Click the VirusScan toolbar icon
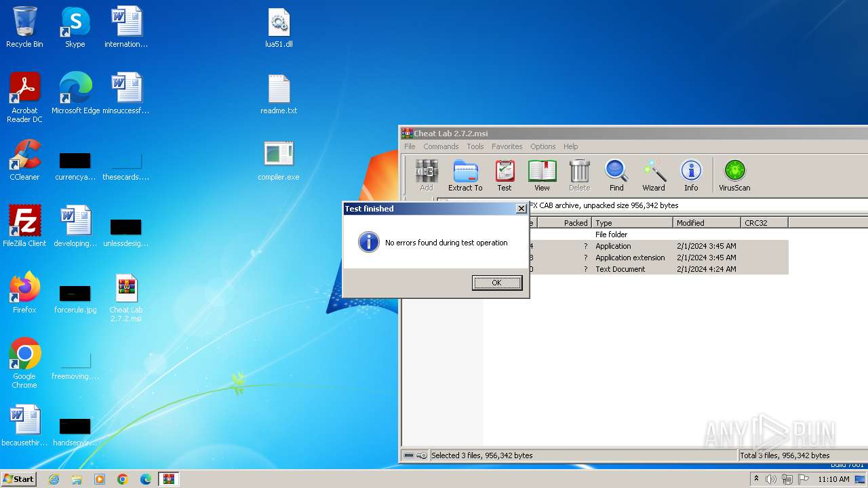This screenshot has width=868, height=488. 734,176
